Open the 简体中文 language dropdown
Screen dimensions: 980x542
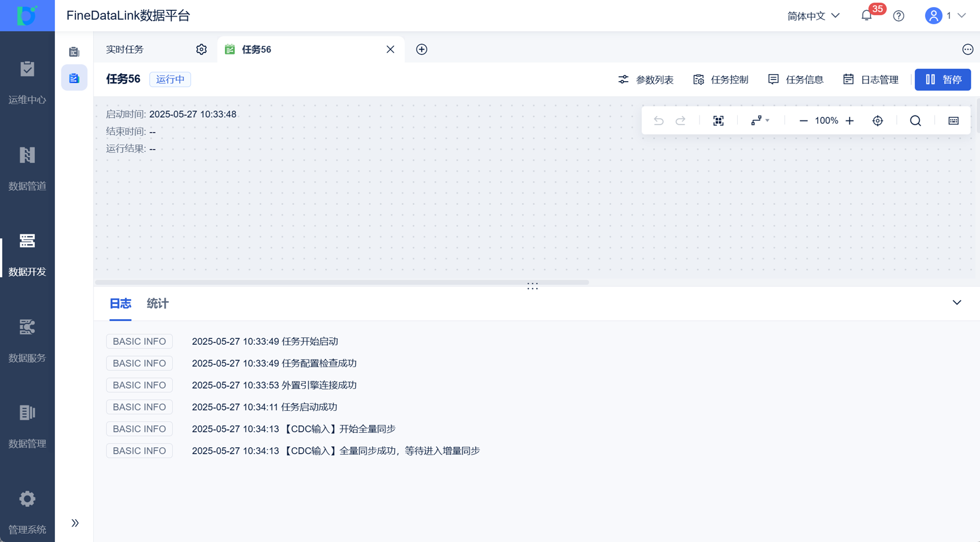point(813,16)
